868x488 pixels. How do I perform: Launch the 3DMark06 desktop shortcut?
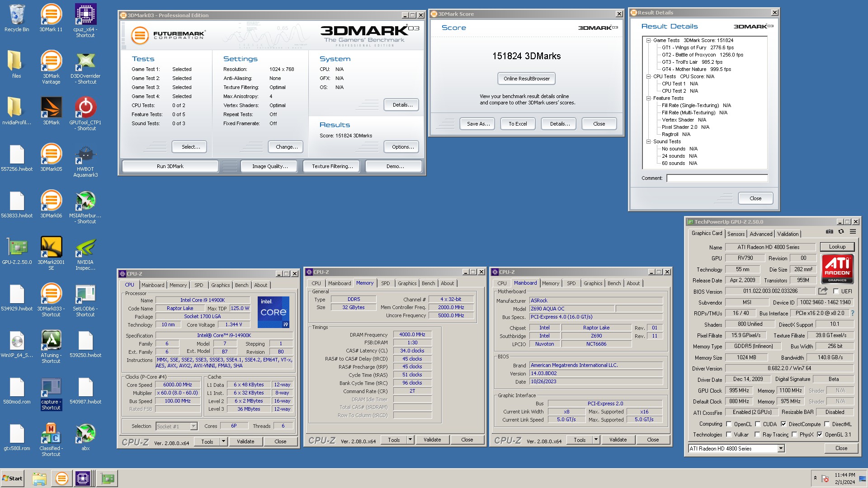click(51, 204)
